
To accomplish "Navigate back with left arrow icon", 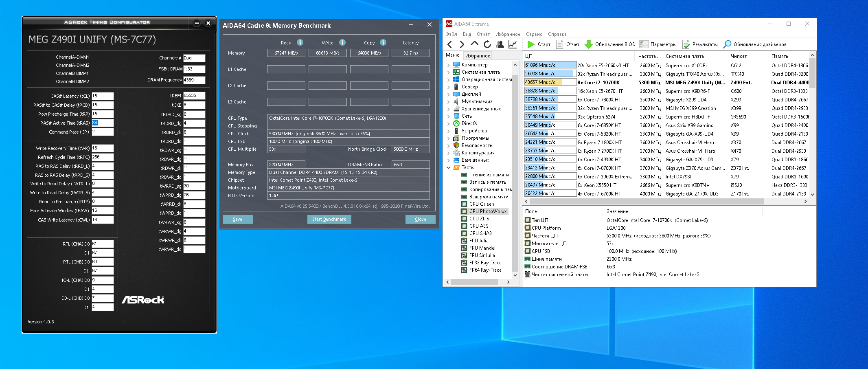I will point(449,44).
